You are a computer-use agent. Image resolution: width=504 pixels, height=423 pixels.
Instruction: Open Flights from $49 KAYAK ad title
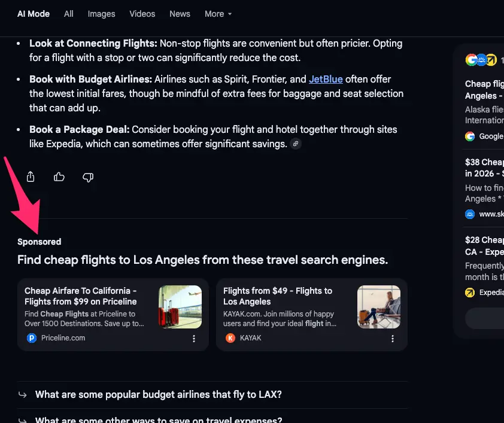pyautogui.click(x=277, y=296)
